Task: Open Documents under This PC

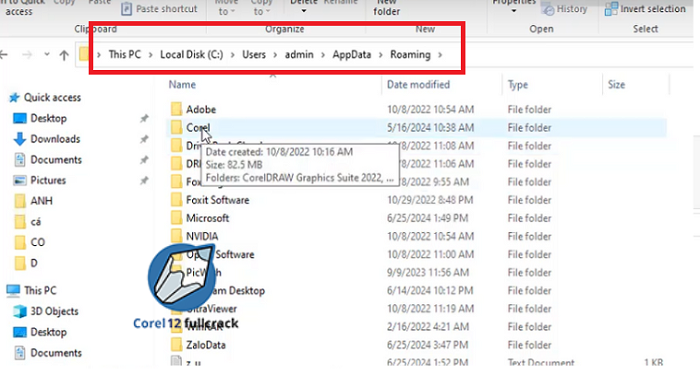Action: [56, 353]
